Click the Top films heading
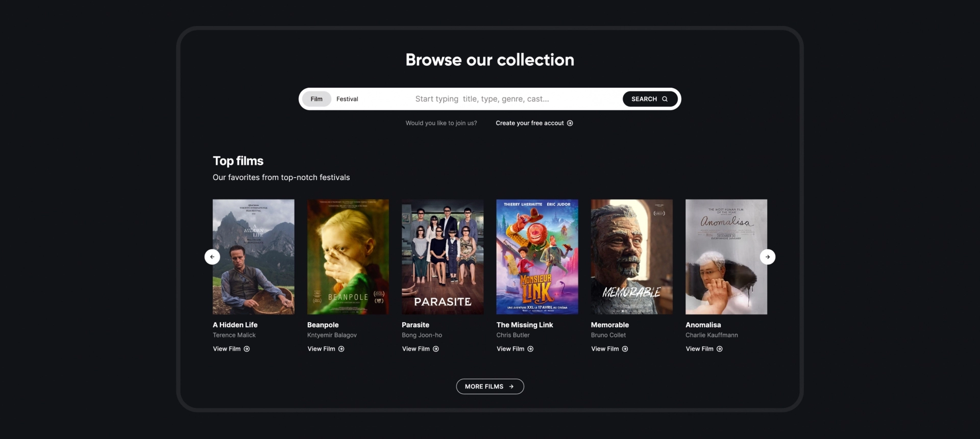This screenshot has height=439, width=980. click(x=238, y=161)
